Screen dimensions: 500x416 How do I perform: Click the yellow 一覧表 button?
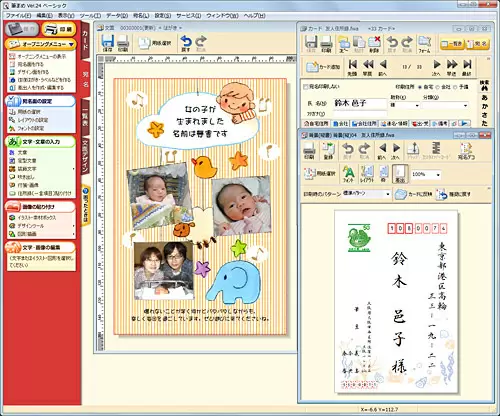click(452, 44)
